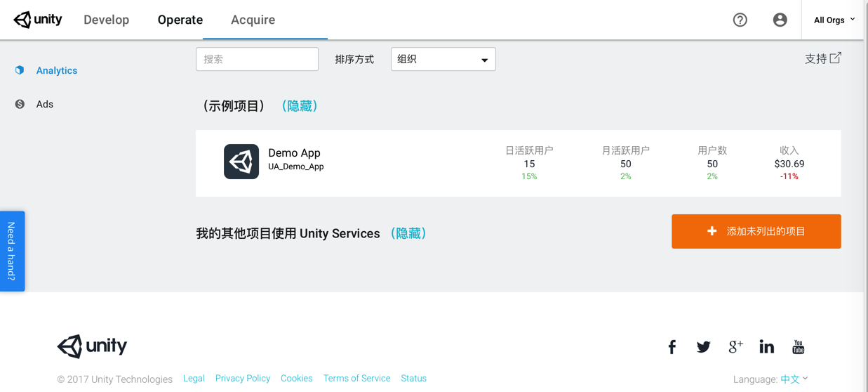868x392 pixels.
Task: Open the Facebook icon in footer
Action: 672,347
